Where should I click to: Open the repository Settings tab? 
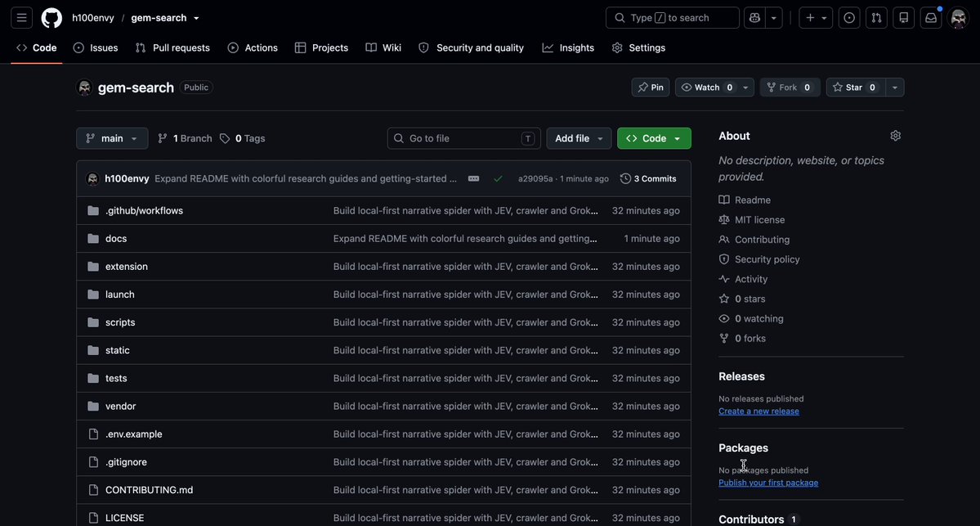click(638, 48)
